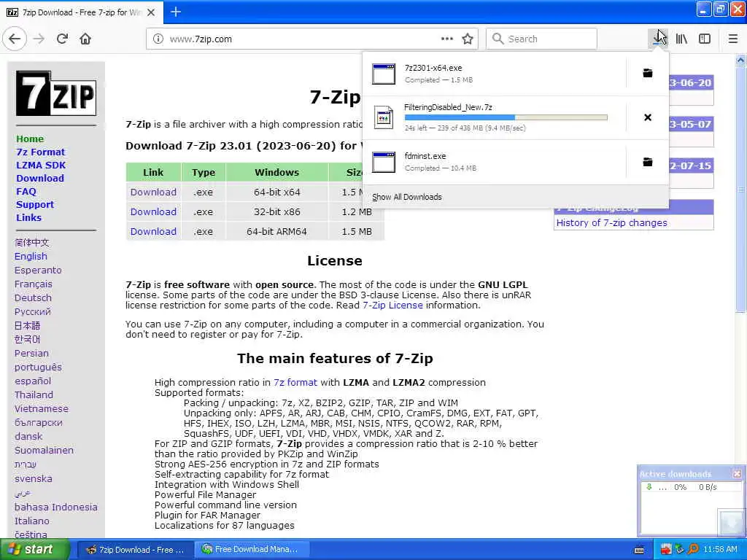Screen dimensions: 747x560
Task: Click the Free Download Manager drop box
Action: tap(731, 522)
